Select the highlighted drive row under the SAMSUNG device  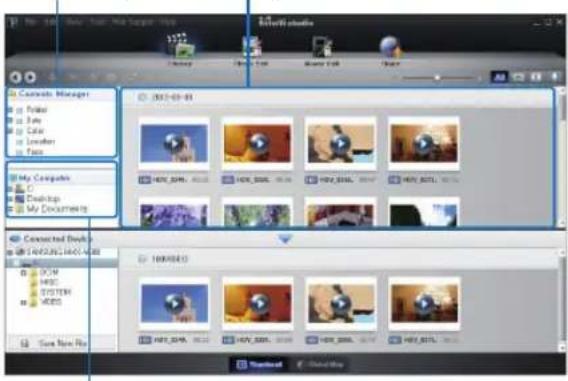coord(62,262)
